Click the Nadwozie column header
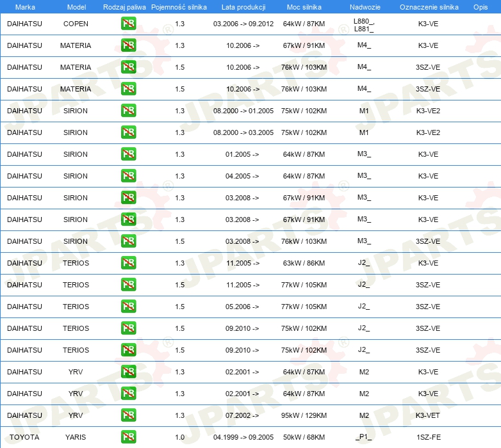 coord(365,7)
